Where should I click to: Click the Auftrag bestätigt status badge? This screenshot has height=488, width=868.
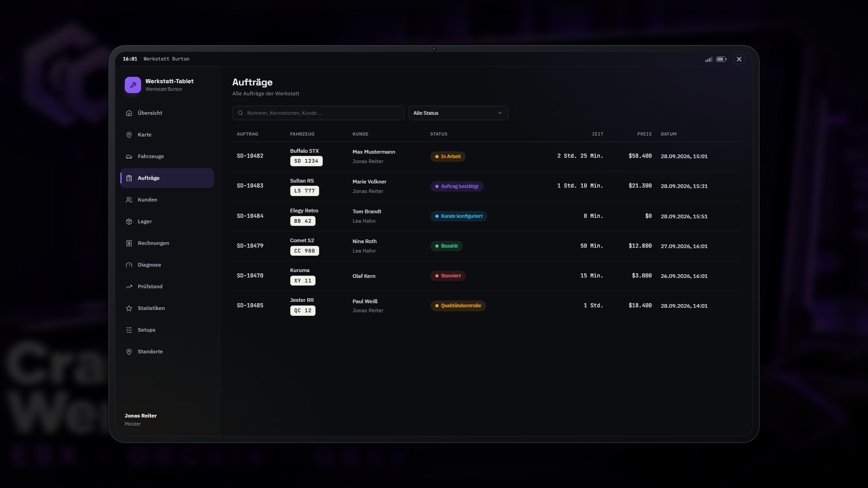457,186
